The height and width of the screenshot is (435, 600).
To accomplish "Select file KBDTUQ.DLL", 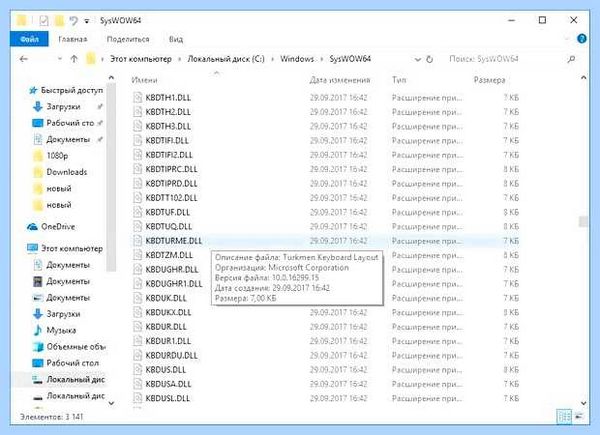I will [169, 226].
